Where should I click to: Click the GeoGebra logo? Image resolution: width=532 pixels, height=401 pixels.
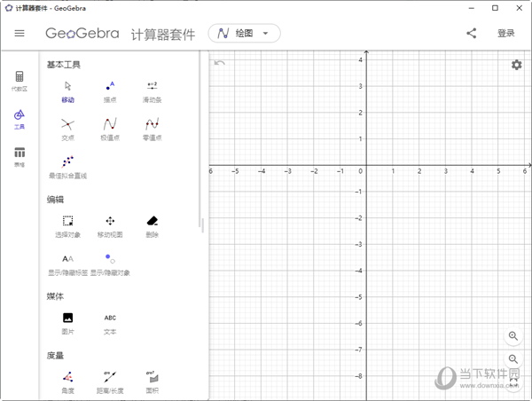tap(82, 34)
